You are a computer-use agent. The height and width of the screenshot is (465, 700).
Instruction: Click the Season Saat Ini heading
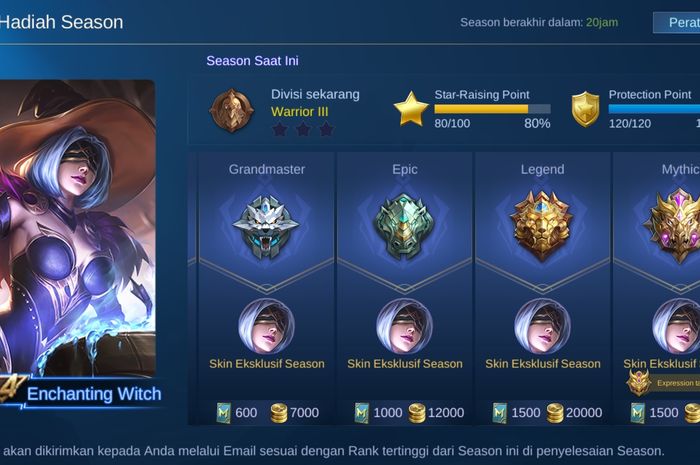pyautogui.click(x=252, y=61)
